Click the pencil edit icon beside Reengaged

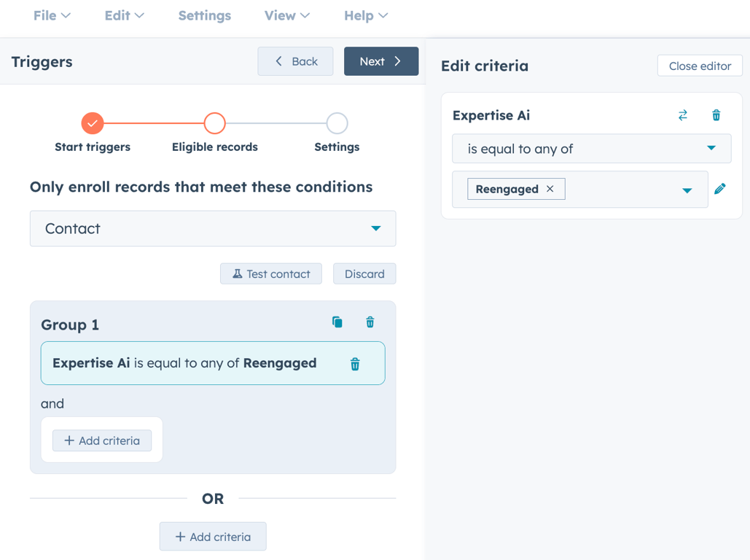coord(720,189)
